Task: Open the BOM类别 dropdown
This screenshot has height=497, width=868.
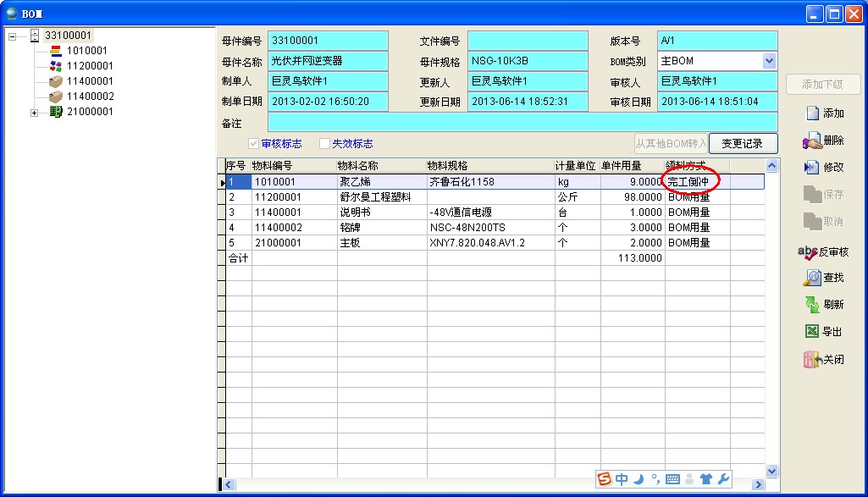Action: [x=769, y=61]
